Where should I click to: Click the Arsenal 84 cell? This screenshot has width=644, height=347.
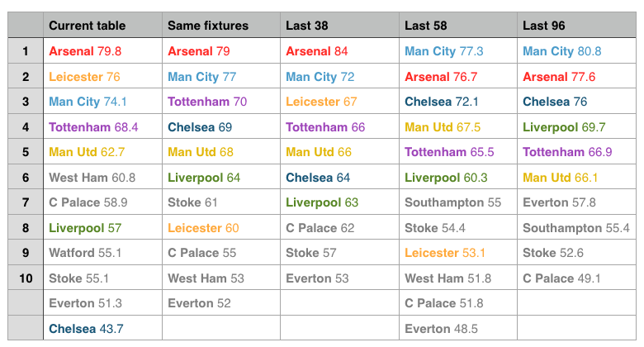tap(339, 51)
